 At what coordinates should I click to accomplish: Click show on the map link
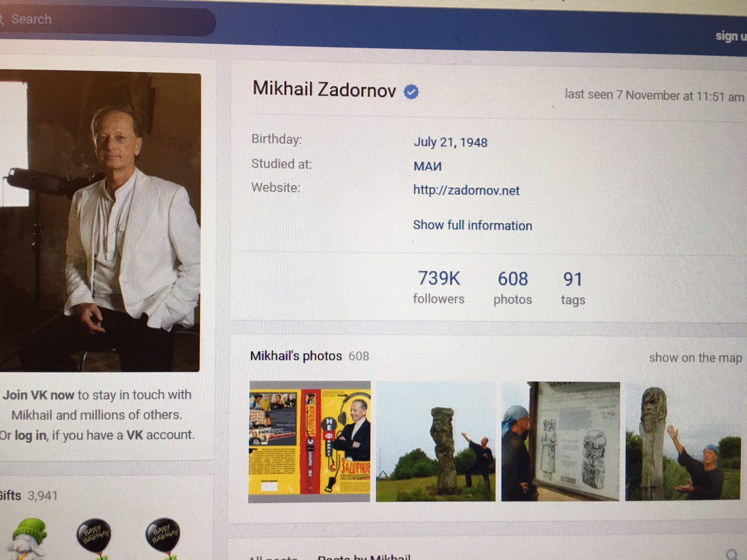pyautogui.click(x=695, y=358)
